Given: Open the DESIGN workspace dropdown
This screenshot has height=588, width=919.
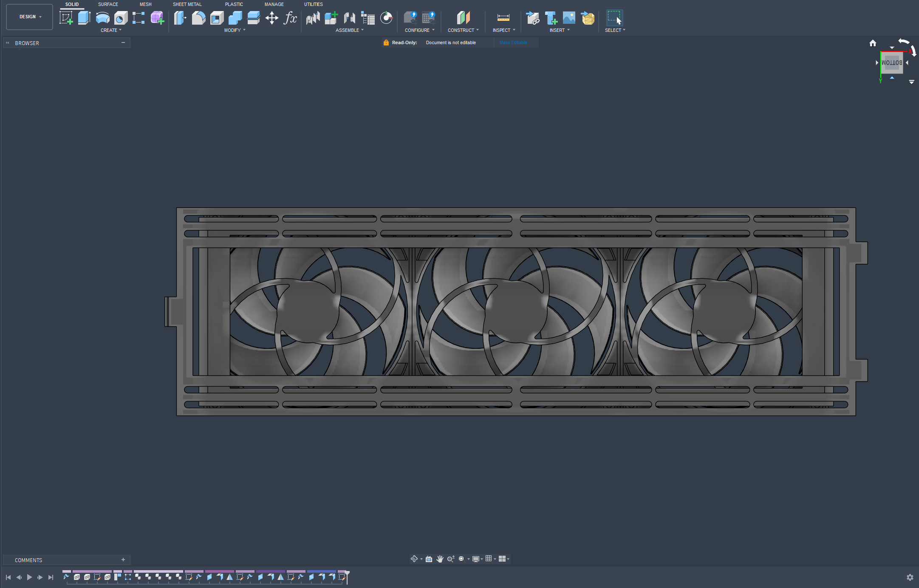Looking at the screenshot, I should (x=30, y=17).
